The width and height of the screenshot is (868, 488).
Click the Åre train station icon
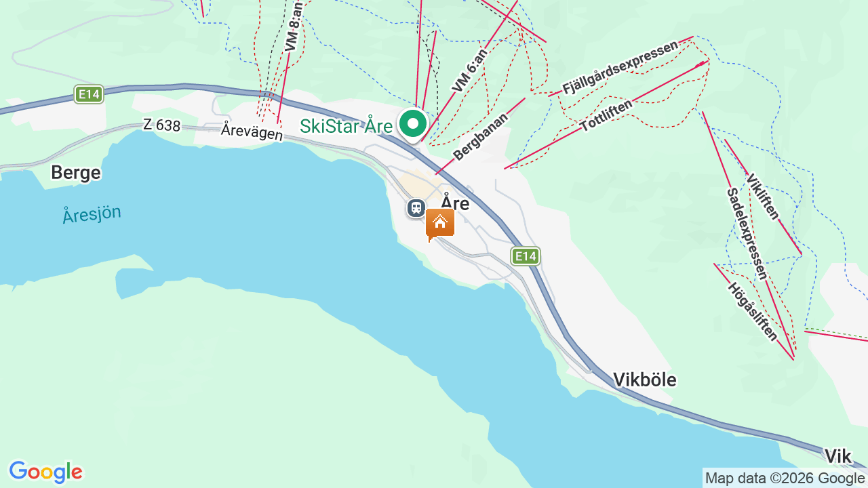click(416, 208)
